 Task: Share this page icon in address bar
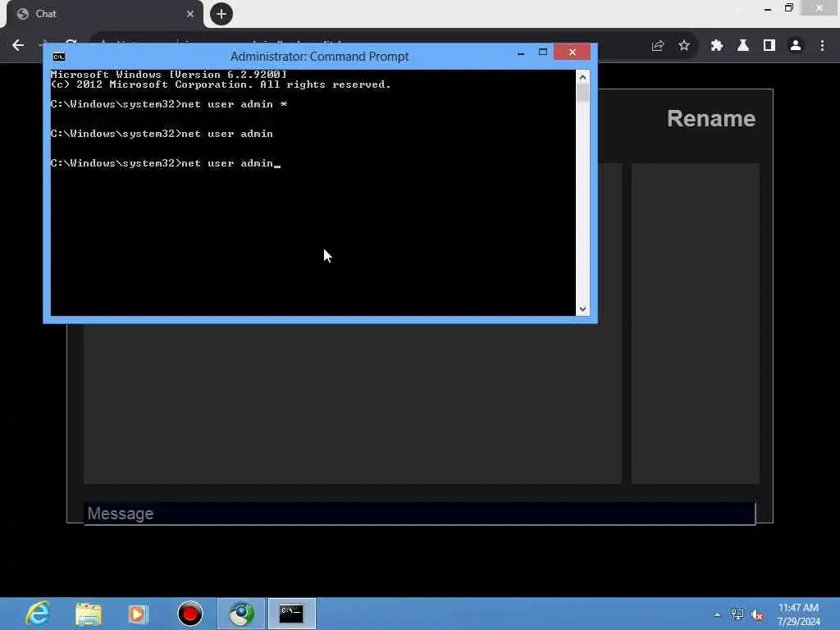coord(658,46)
